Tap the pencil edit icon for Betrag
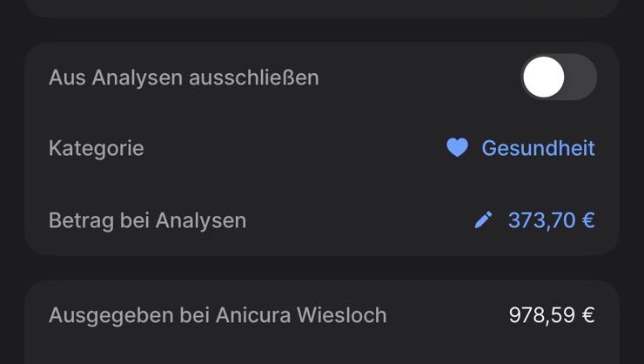 coord(483,219)
